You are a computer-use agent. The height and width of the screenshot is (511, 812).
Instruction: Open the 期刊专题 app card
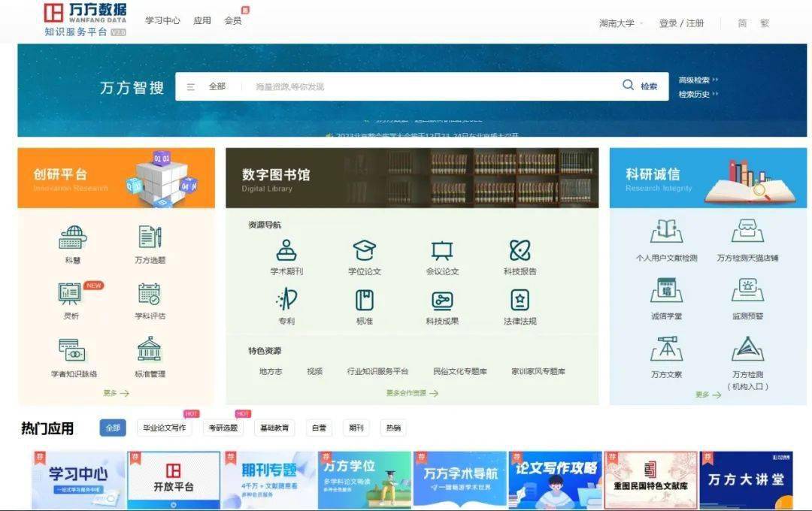click(268, 480)
